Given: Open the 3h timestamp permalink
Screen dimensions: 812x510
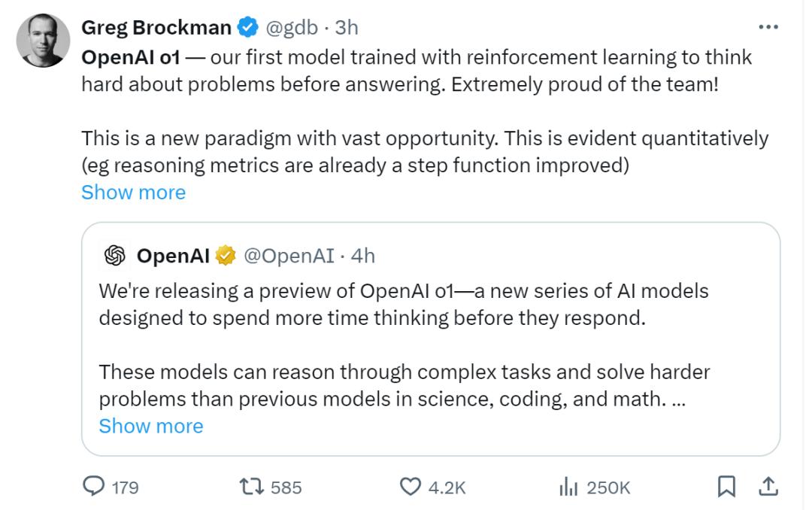Looking at the screenshot, I should point(347,28).
